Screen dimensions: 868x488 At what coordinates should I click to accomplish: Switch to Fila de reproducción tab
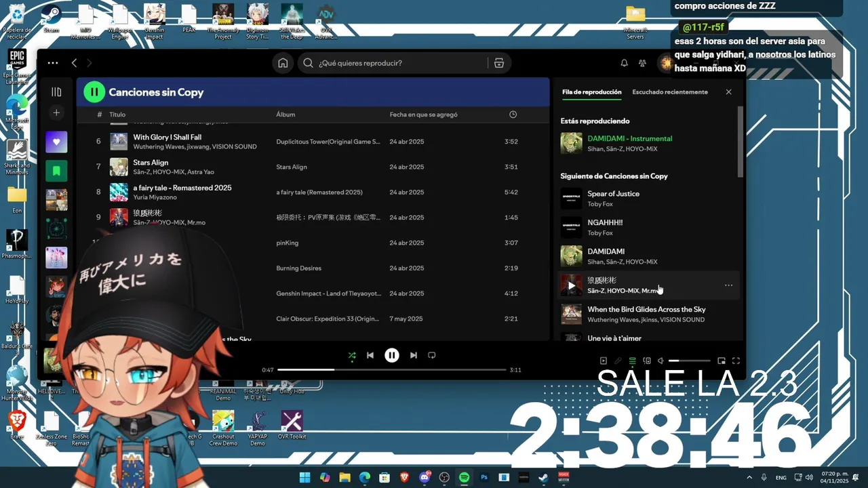[x=591, y=92]
